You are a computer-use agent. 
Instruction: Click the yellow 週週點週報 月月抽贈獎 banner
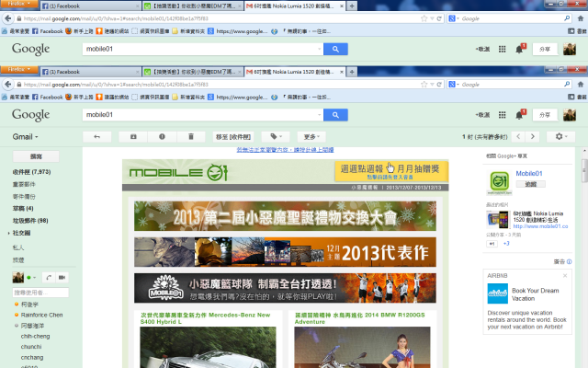(391, 171)
